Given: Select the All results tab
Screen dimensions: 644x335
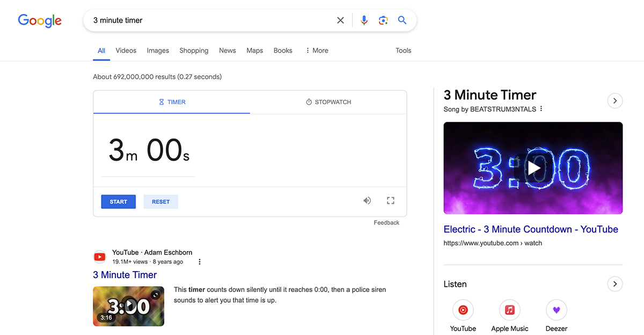Looking at the screenshot, I should 101,50.
